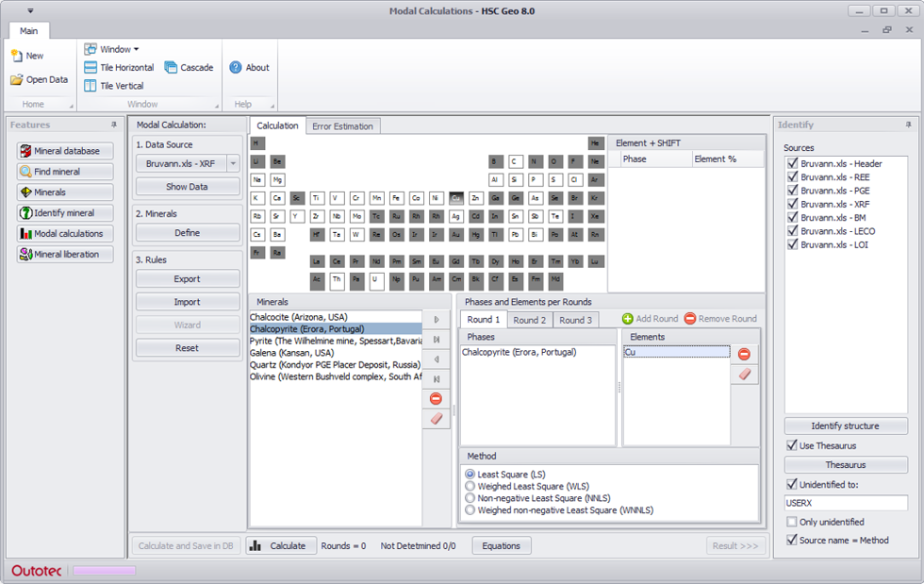Select Weighed non-negative Least Square (WNNLS)
This screenshot has height=584, width=924.
click(x=470, y=510)
